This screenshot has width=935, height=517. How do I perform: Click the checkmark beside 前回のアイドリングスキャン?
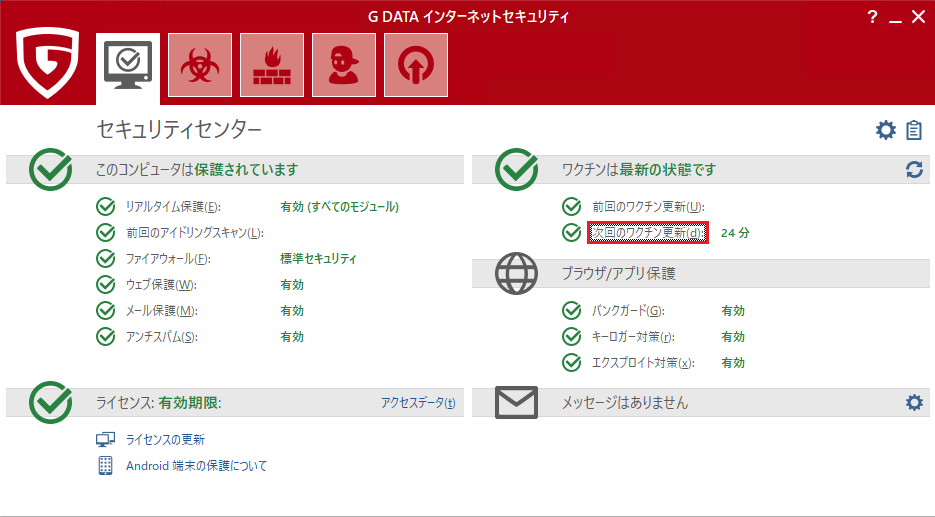point(106,233)
